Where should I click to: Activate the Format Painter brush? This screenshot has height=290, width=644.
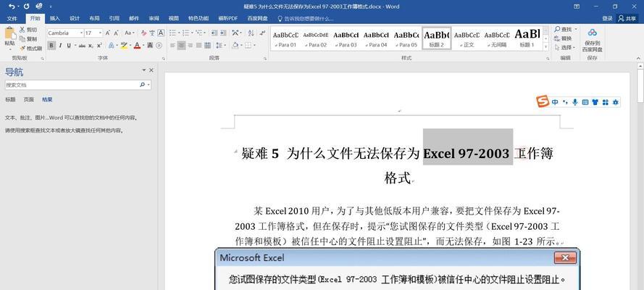22,48
